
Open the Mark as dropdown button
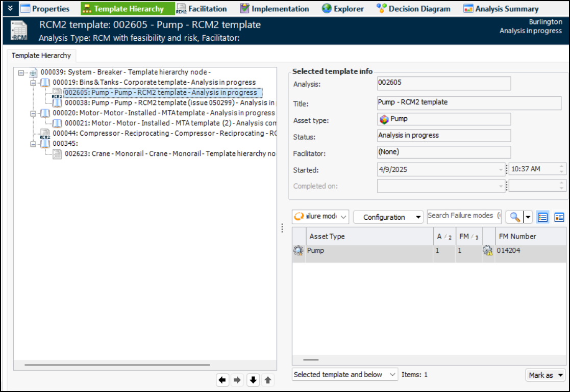pyautogui.click(x=546, y=375)
